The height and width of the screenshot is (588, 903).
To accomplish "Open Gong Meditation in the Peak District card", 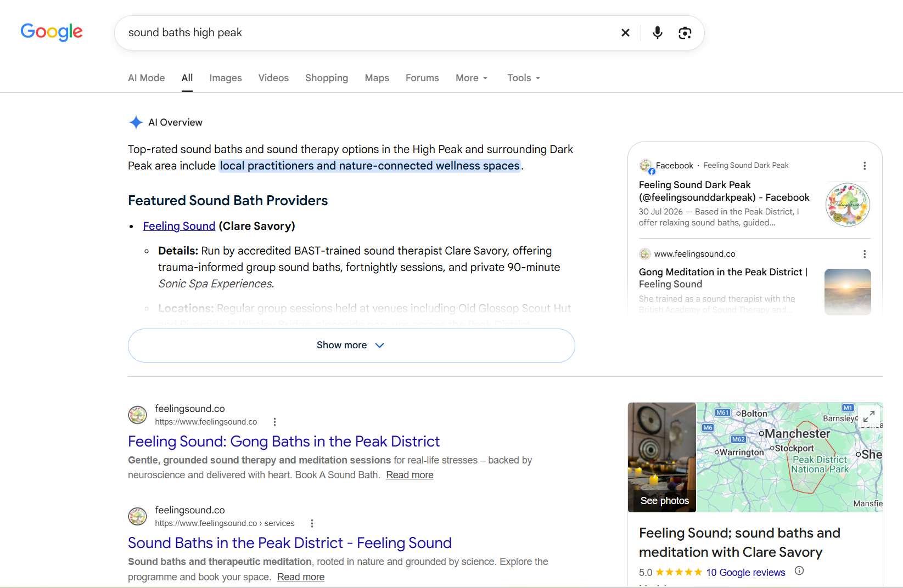I will tap(723, 278).
